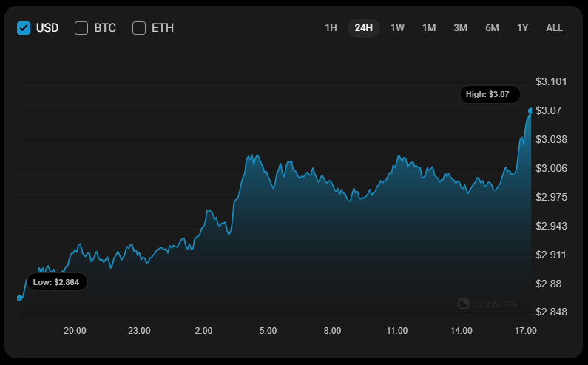Uncheck the USD currency checkbox
Image resolution: width=588 pixels, height=365 pixels.
click(x=24, y=28)
